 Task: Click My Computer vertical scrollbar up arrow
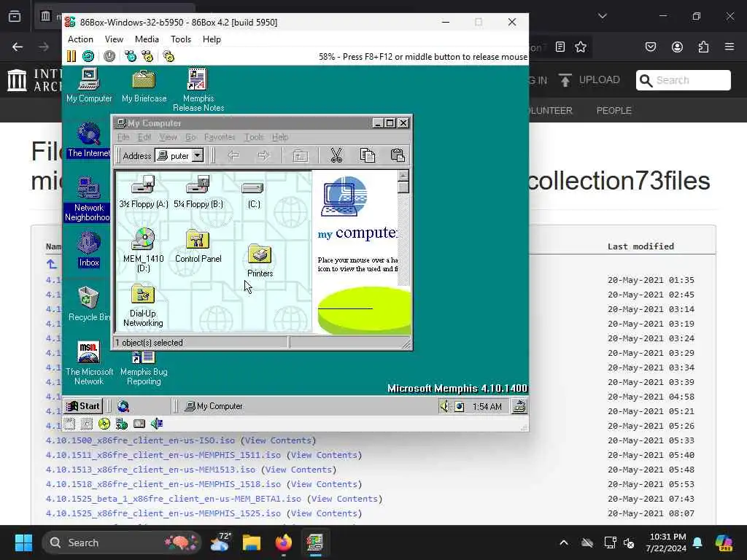[403, 175]
